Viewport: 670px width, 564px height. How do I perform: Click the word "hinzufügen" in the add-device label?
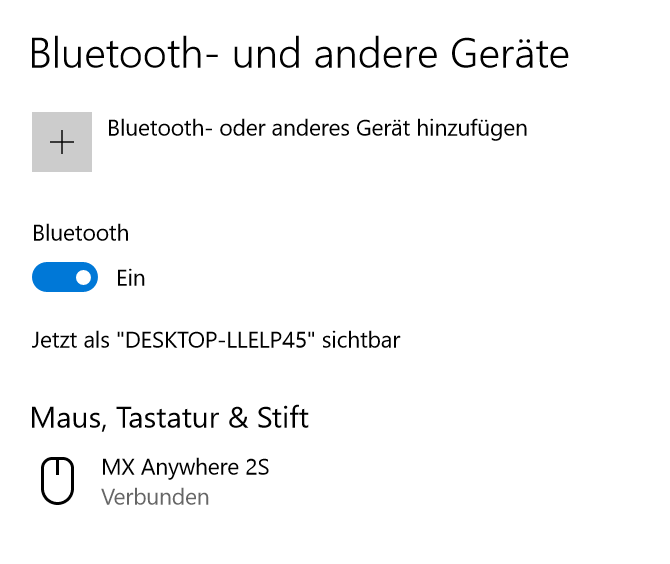coord(475,128)
